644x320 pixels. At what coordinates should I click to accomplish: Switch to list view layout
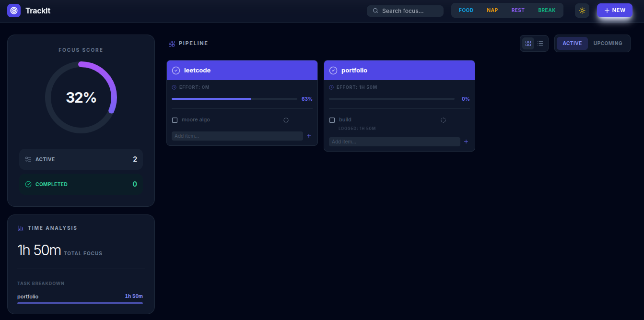(540, 43)
